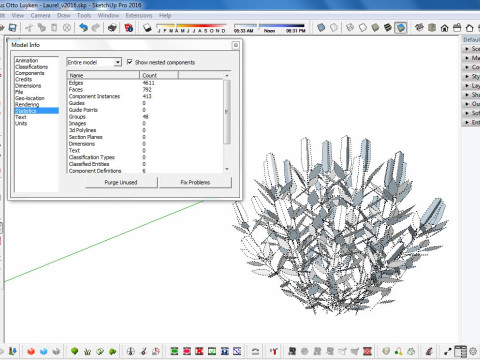Viewport: 480px width, 360px height.
Task: Toggle the shadows display icon
Action: [x=147, y=28]
